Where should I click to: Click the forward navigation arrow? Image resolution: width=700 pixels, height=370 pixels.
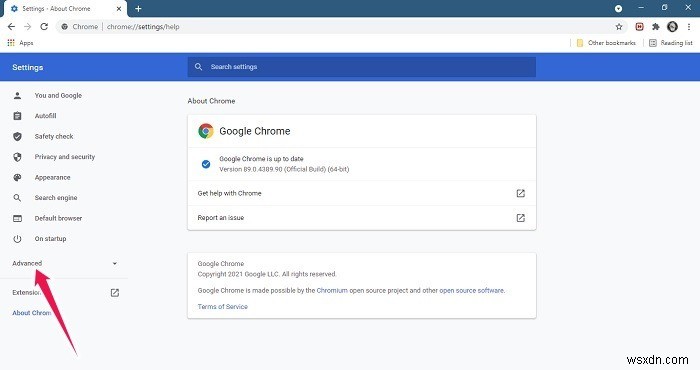(x=28, y=27)
